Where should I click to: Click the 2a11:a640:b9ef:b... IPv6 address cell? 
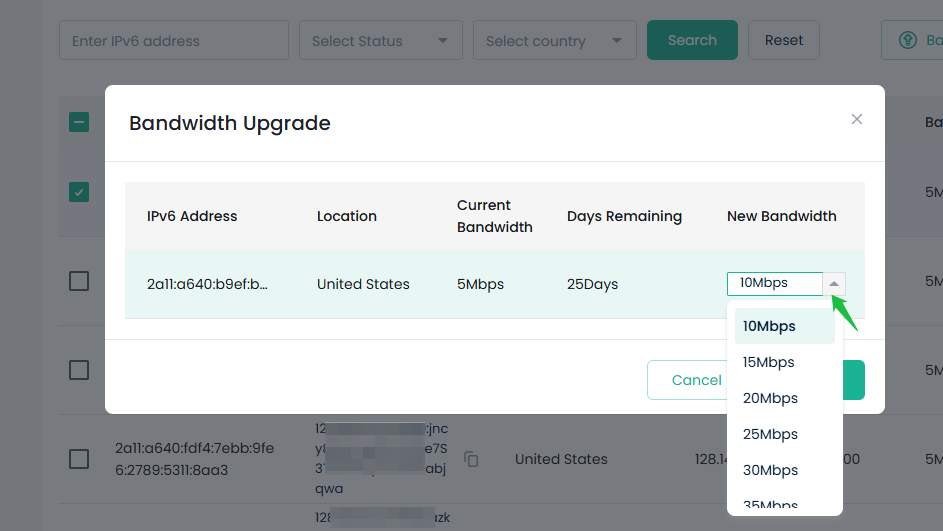click(x=207, y=284)
